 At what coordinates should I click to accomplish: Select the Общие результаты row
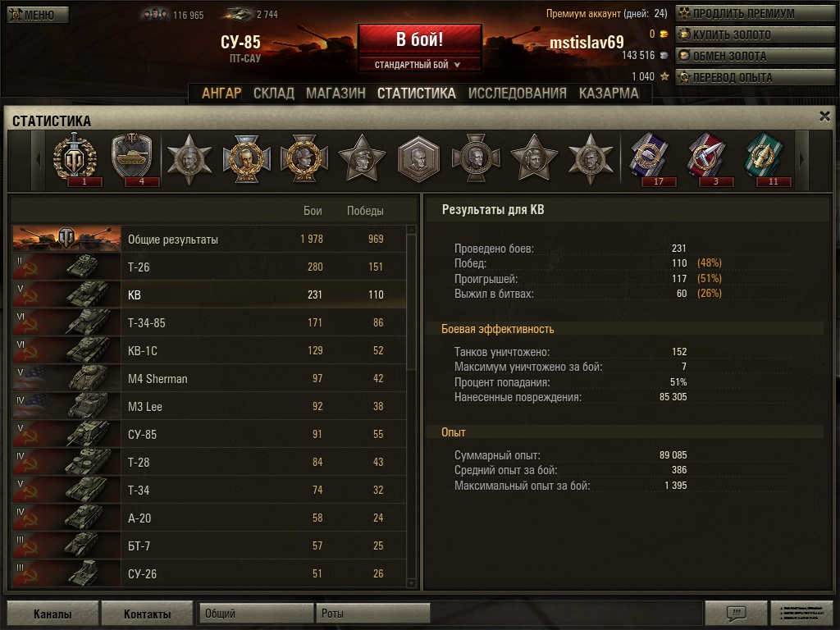click(x=209, y=239)
